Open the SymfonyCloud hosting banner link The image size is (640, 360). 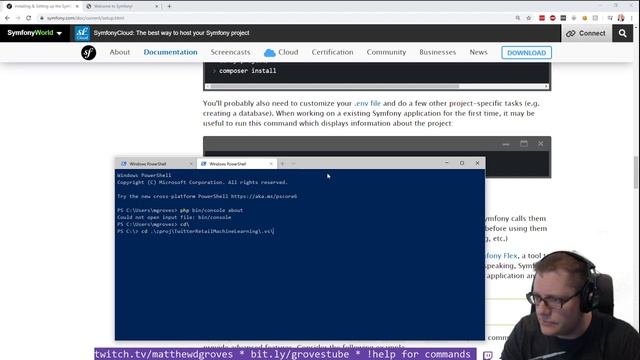pos(171,33)
